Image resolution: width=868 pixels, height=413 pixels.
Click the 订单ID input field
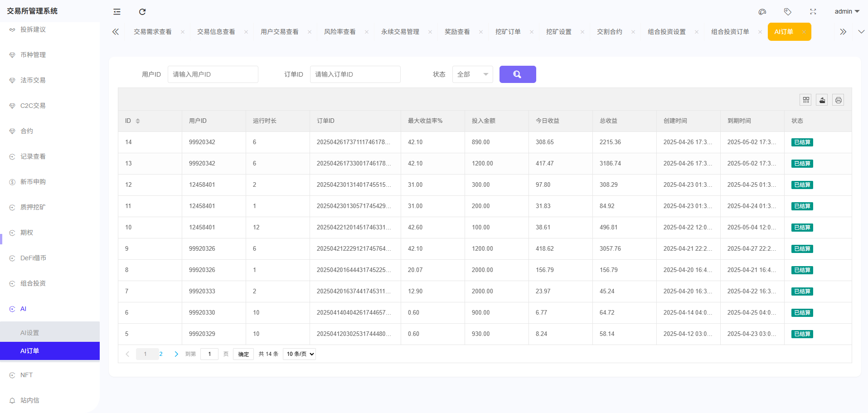point(355,74)
